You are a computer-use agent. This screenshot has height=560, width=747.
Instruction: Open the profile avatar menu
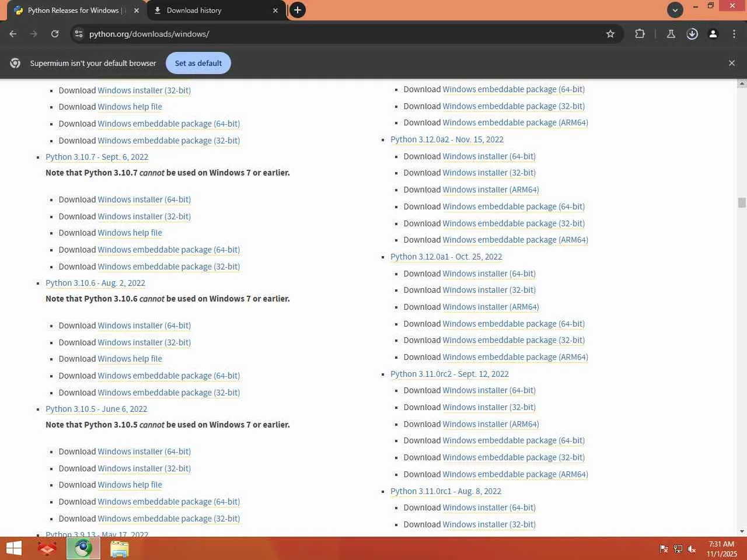713,34
